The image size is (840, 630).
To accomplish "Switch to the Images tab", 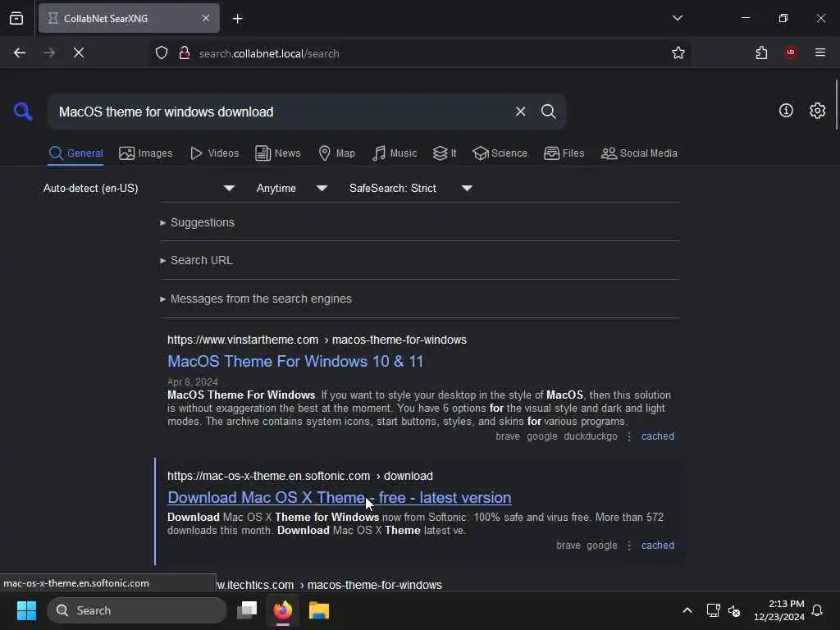I will tap(146, 153).
